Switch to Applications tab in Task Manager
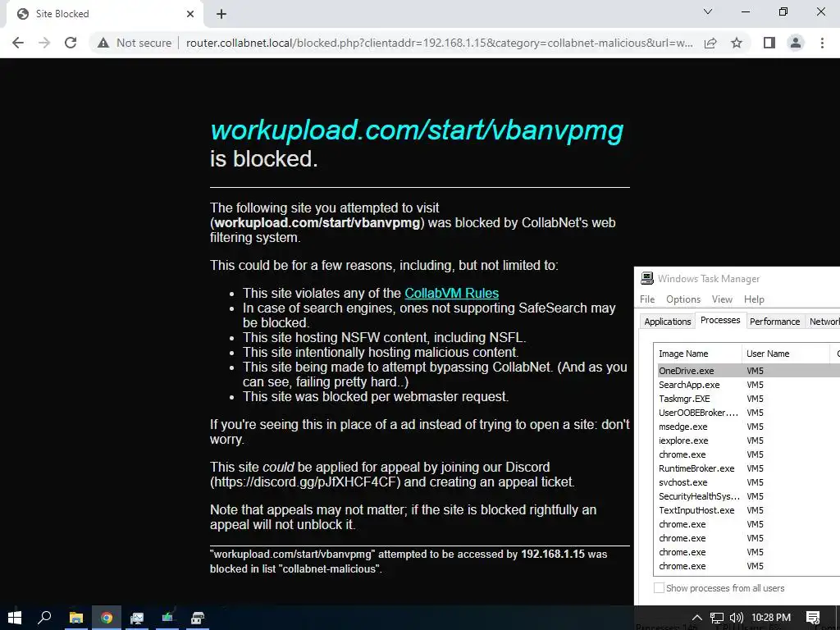Image resolution: width=840 pixels, height=630 pixels. tap(668, 322)
